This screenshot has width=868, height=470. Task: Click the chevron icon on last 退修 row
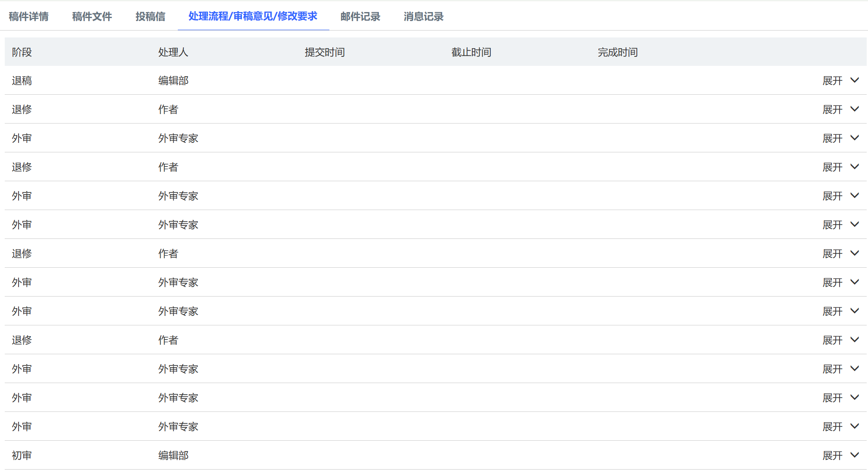[x=855, y=340]
